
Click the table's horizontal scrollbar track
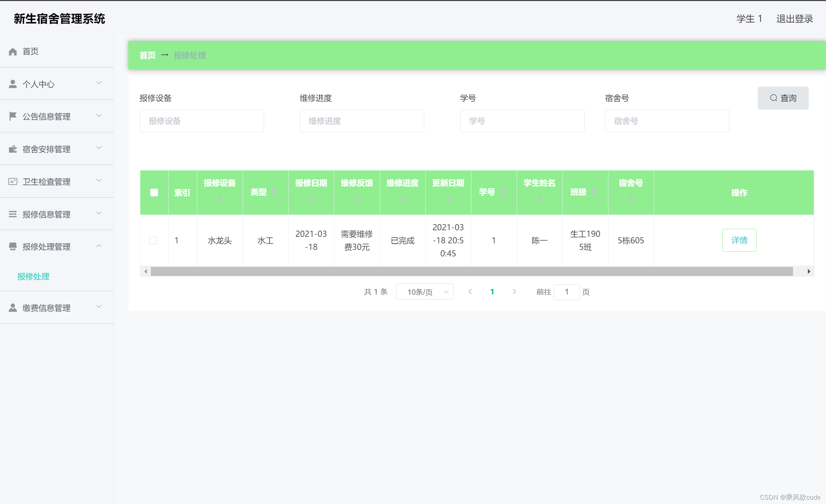pyautogui.click(x=471, y=271)
